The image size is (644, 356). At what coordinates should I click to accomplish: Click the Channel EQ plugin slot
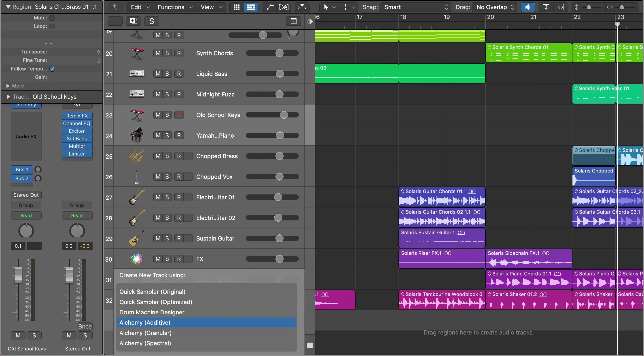[77, 123]
